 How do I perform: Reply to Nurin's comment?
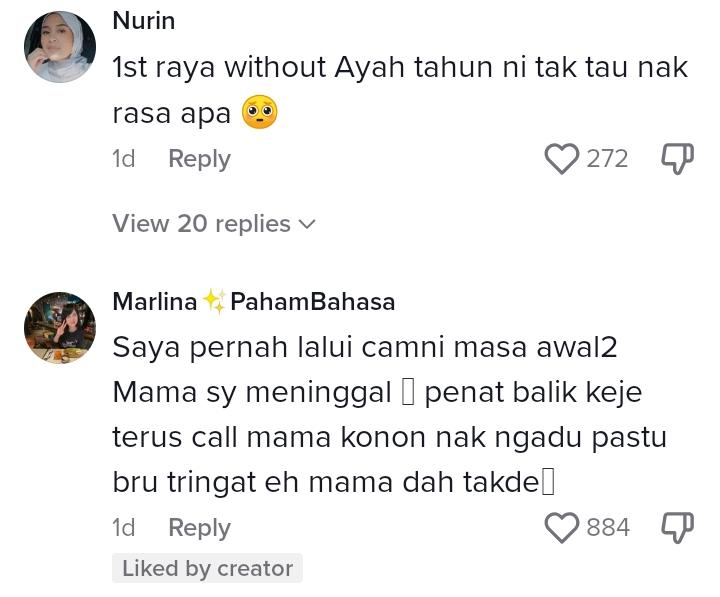point(199,158)
